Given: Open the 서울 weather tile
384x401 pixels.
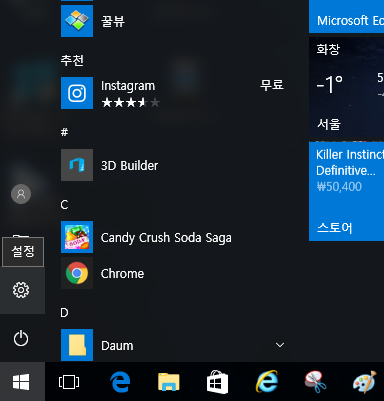Looking at the screenshot, I should pyautogui.click(x=347, y=88).
